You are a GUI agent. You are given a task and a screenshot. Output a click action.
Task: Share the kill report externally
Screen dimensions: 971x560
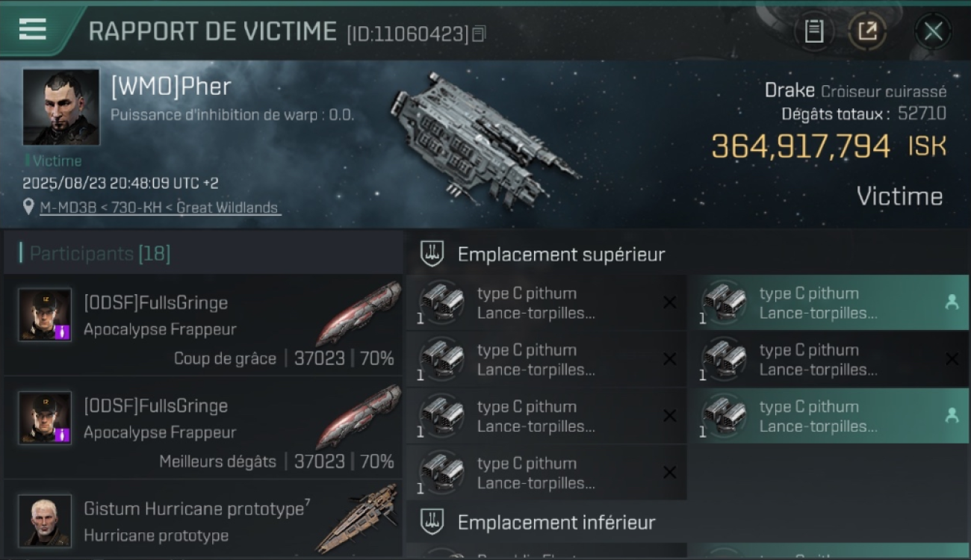pos(867,31)
